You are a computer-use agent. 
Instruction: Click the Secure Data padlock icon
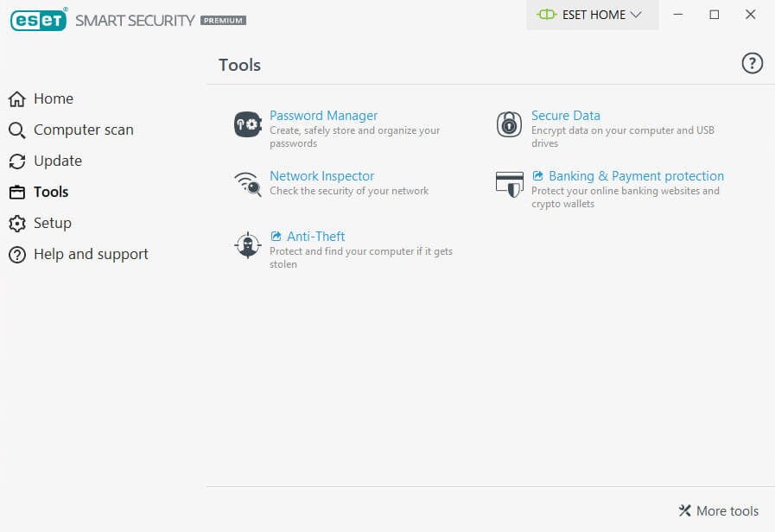tap(509, 124)
